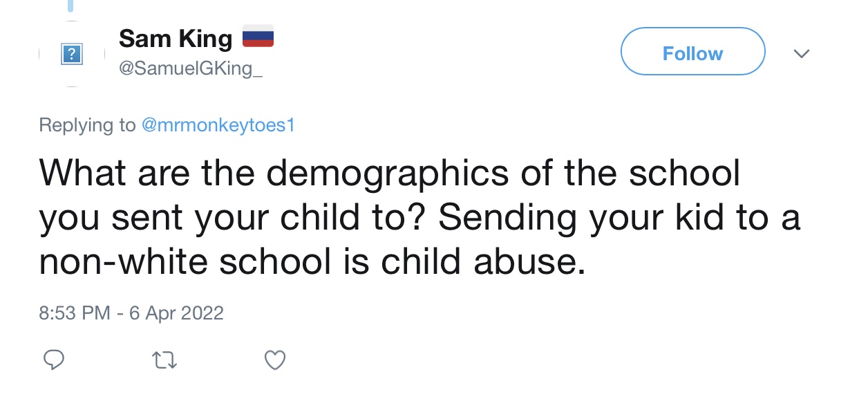Click the 8:53 PM time in the timestamp
Viewport: 868px width, 408px height.
tap(75, 313)
